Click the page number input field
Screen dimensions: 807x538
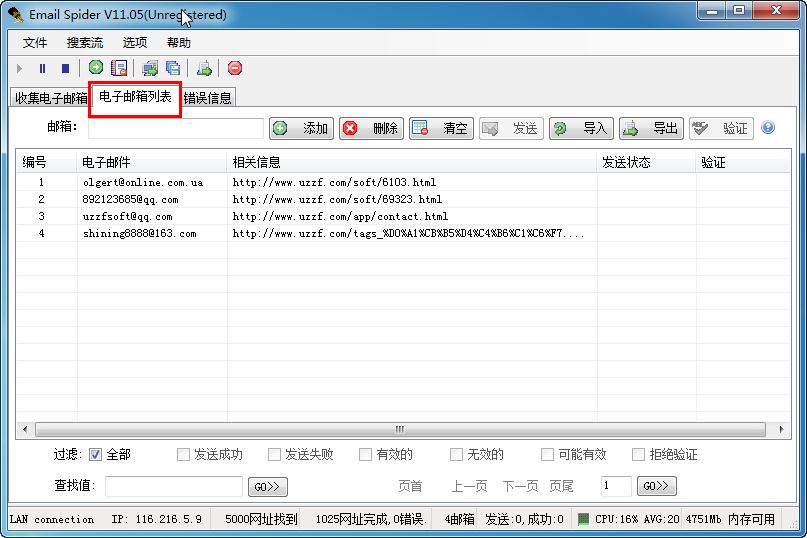616,486
